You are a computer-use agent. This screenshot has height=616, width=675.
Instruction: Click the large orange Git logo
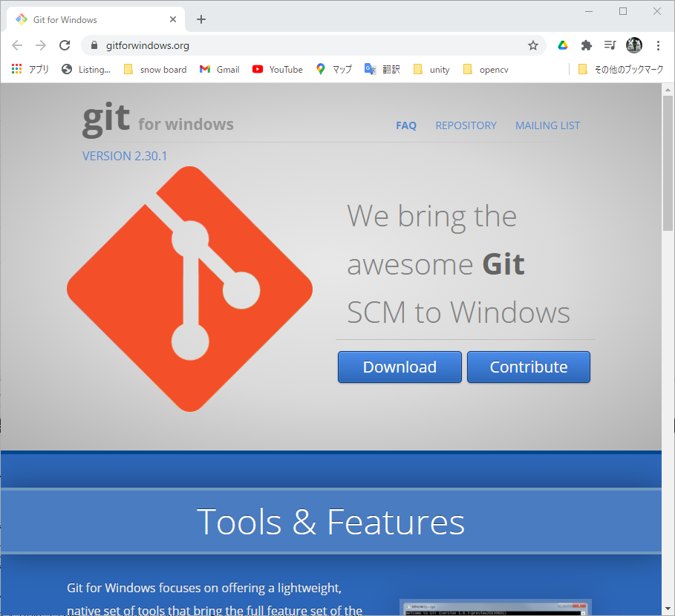click(189, 289)
